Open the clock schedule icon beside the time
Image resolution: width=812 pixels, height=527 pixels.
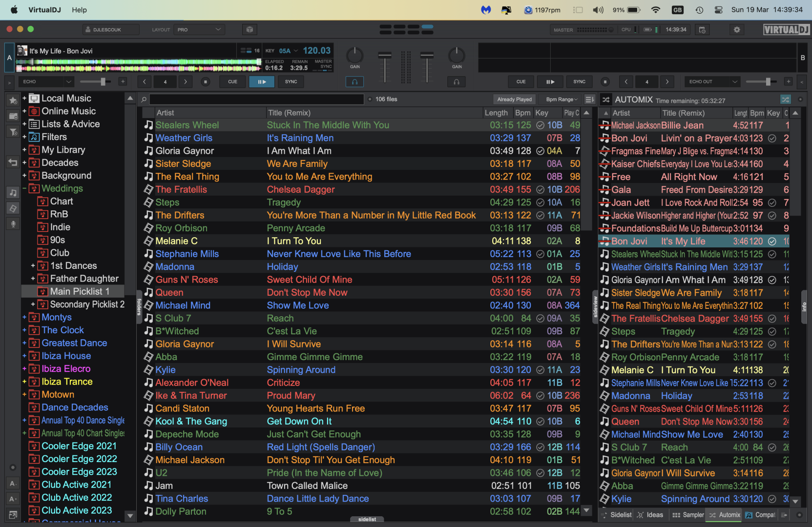tap(702, 30)
